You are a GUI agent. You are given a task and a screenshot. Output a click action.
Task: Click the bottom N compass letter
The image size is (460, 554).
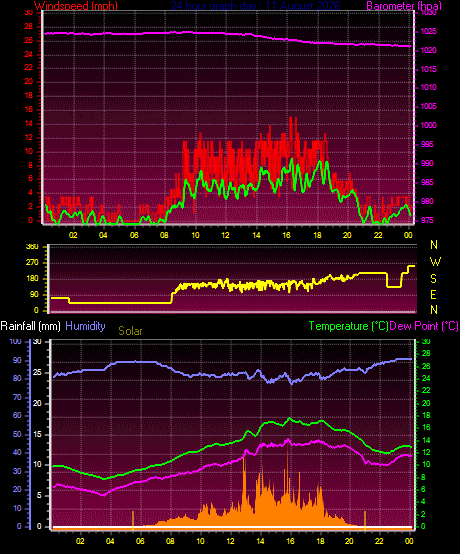pyautogui.click(x=434, y=310)
